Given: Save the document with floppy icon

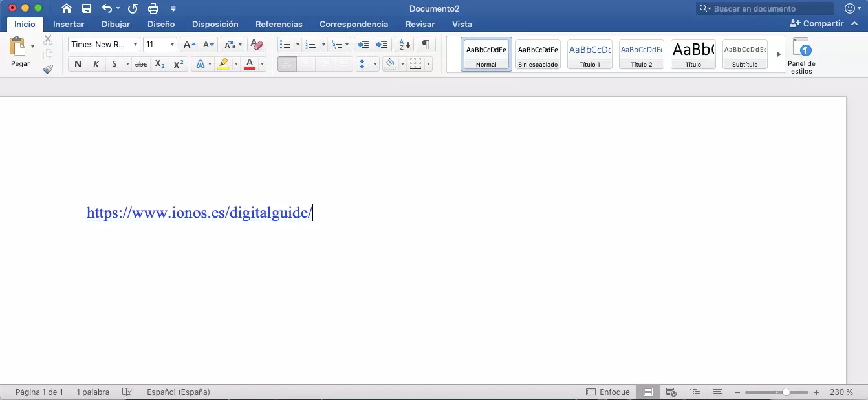Looking at the screenshot, I should point(87,8).
